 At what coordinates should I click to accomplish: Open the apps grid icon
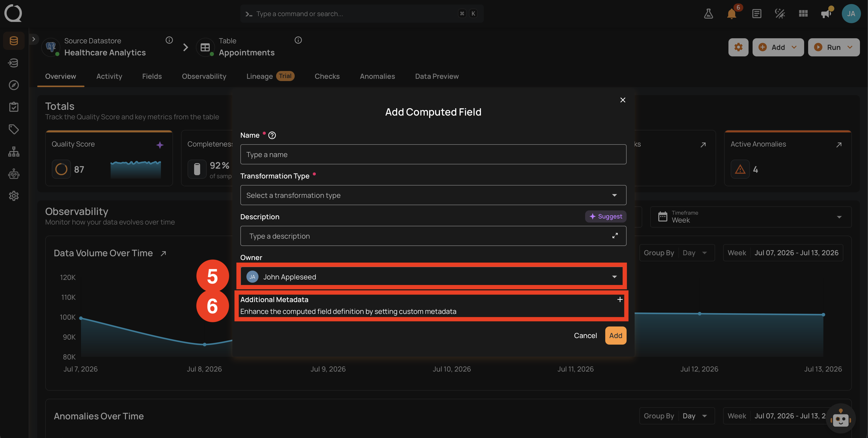[803, 14]
